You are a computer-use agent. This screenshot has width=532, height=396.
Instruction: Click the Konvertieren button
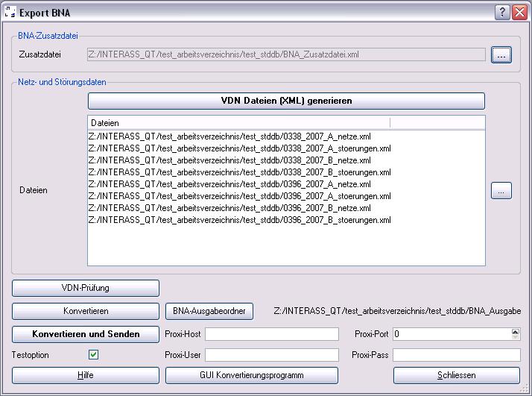[x=86, y=311]
